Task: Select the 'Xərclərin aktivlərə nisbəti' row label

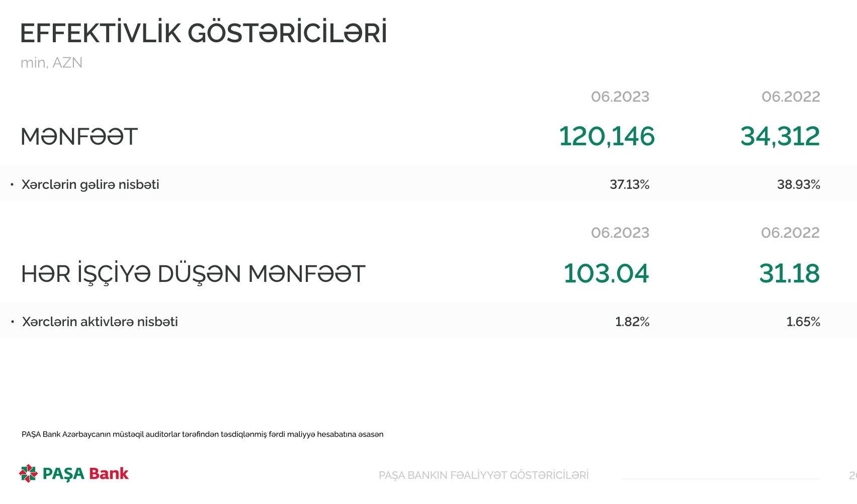Action: click(100, 322)
